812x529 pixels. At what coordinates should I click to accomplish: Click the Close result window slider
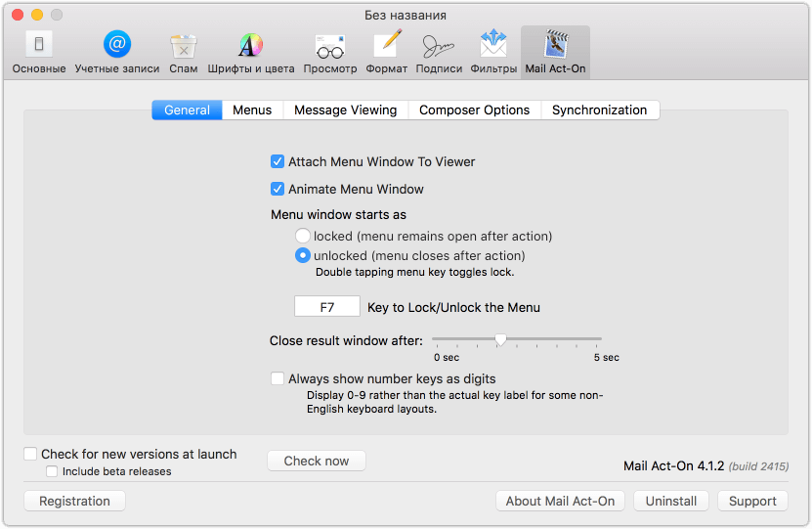click(x=516, y=339)
